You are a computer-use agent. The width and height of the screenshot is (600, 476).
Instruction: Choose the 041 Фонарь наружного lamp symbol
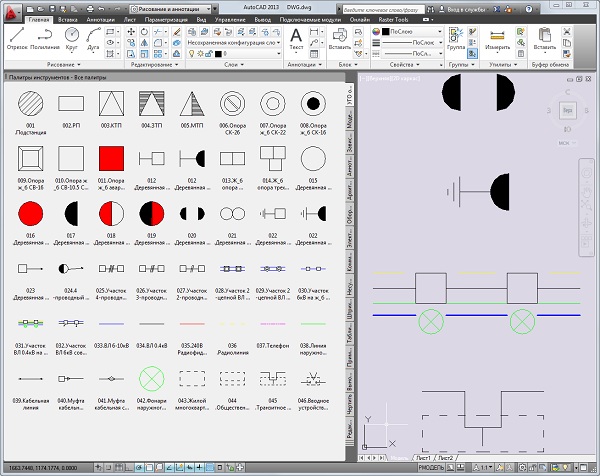pyautogui.click(x=152, y=378)
